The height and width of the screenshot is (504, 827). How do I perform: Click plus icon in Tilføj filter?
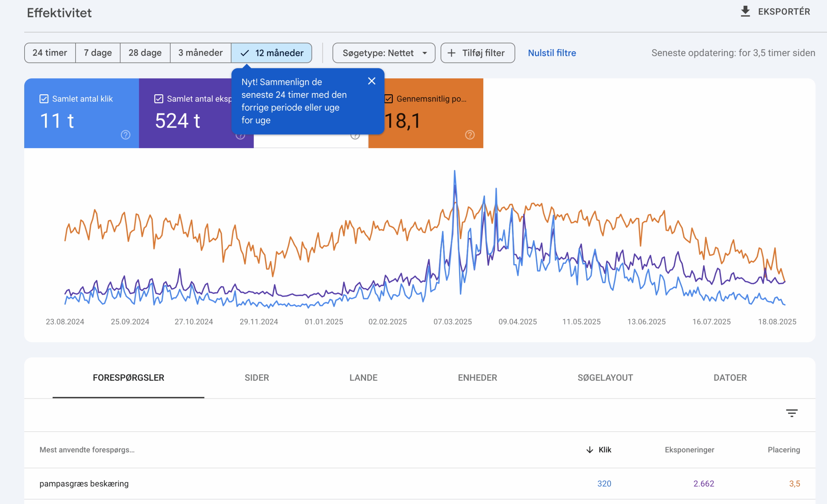[x=451, y=53]
